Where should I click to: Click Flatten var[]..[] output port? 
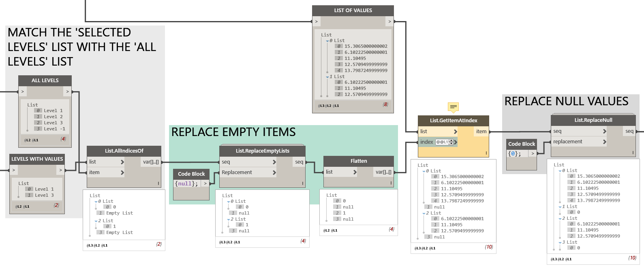pyautogui.click(x=383, y=172)
